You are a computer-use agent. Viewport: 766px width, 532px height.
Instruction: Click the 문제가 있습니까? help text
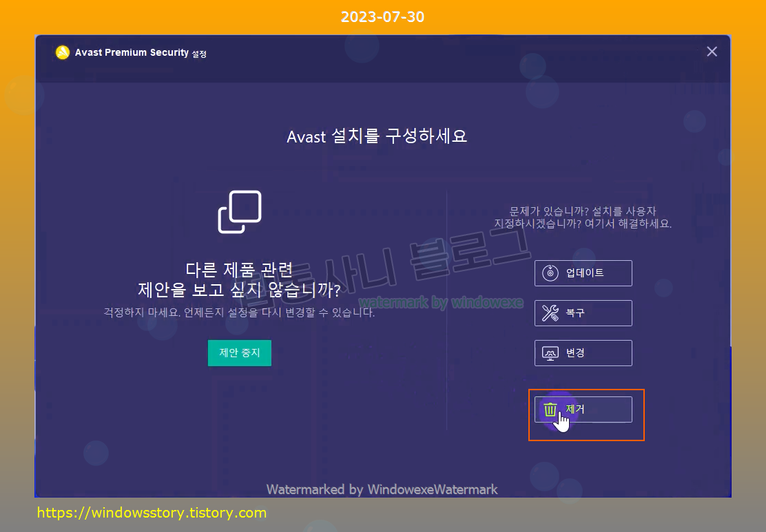coord(583,217)
